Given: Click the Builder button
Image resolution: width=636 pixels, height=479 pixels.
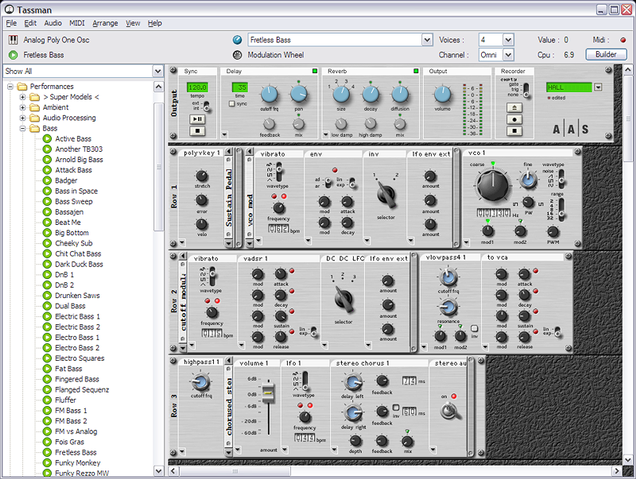Looking at the screenshot, I should pyautogui.click(x=606, y=54).
